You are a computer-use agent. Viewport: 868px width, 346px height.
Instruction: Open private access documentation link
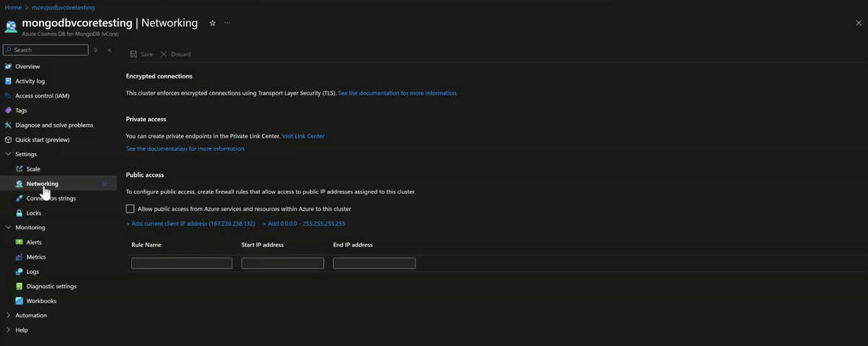[185, 148]
